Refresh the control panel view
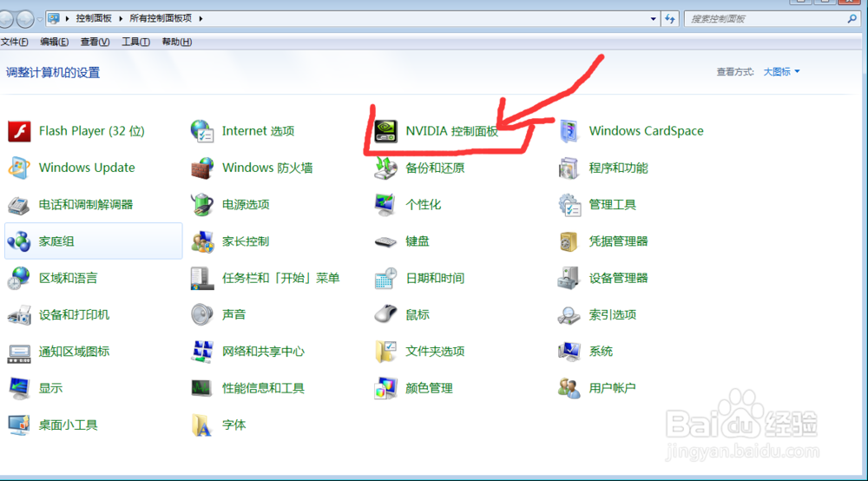This screenshot has height=481, width=868. click(x=670, y=19)
